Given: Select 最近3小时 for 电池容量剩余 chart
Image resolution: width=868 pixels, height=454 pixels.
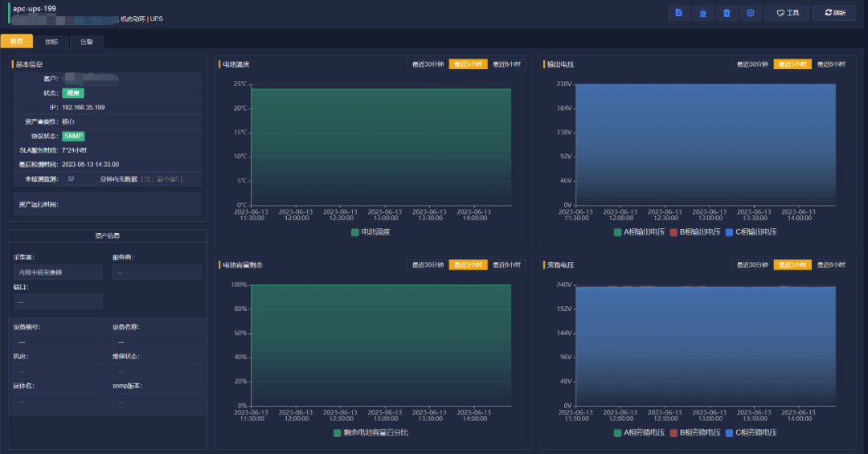Looking at the screenshot, I should [x=468, y=264].
